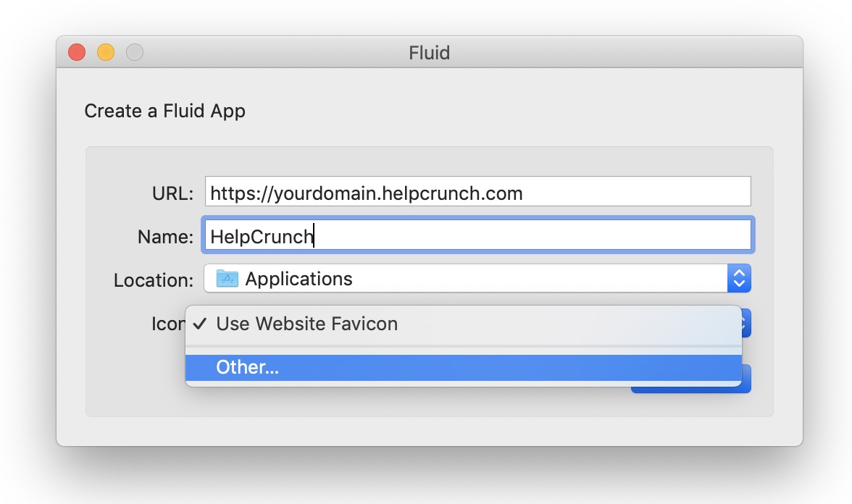Close the Fluid window with red button
852x504 pixels.
click(77, 52)
